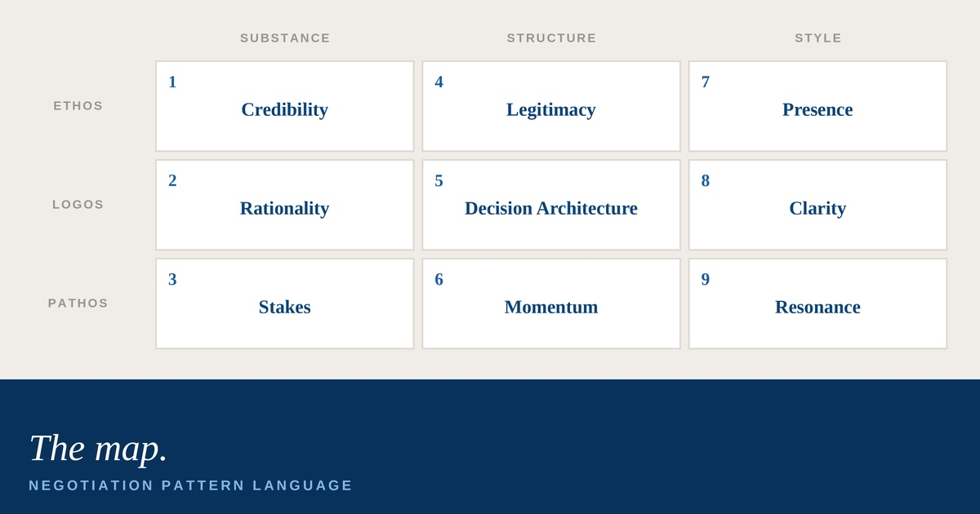Click number 5 in Decision Architecture card
This screenshot has height=514, width=980.
coord(439,181)
